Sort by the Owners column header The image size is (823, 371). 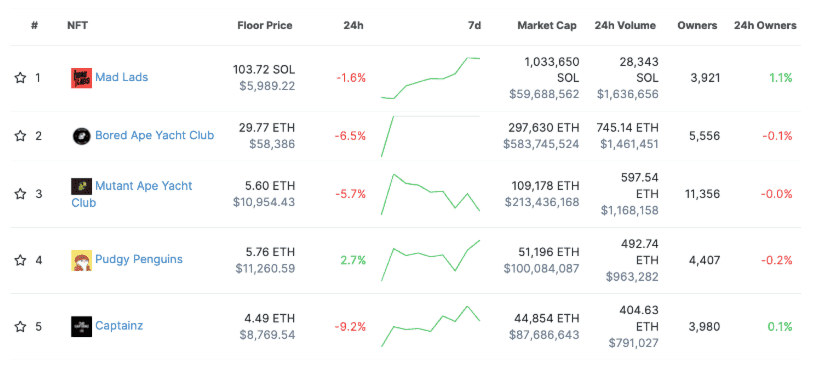[x=697, y=25]
